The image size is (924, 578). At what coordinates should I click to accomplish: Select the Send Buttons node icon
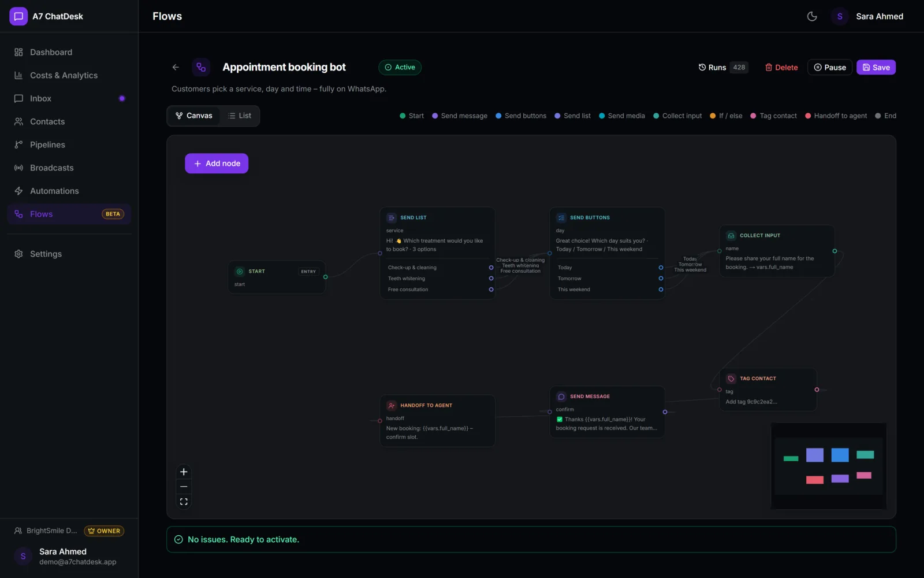(x=561, y=218)
